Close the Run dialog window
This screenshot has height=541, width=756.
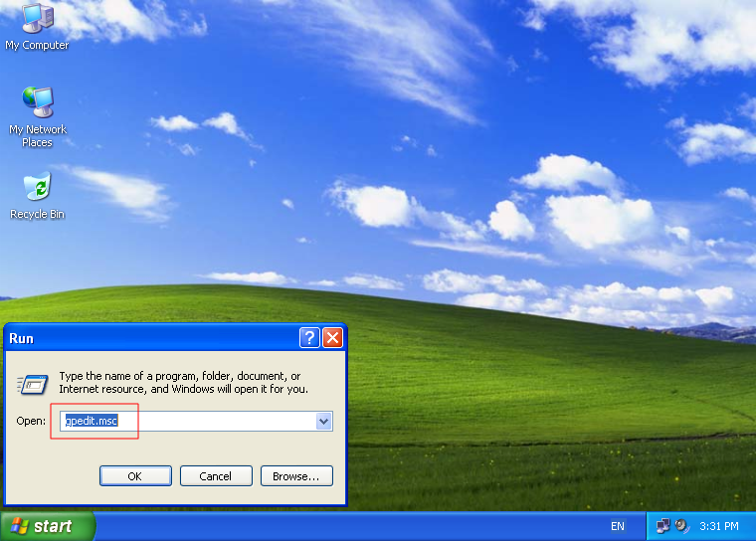point(332,338)
